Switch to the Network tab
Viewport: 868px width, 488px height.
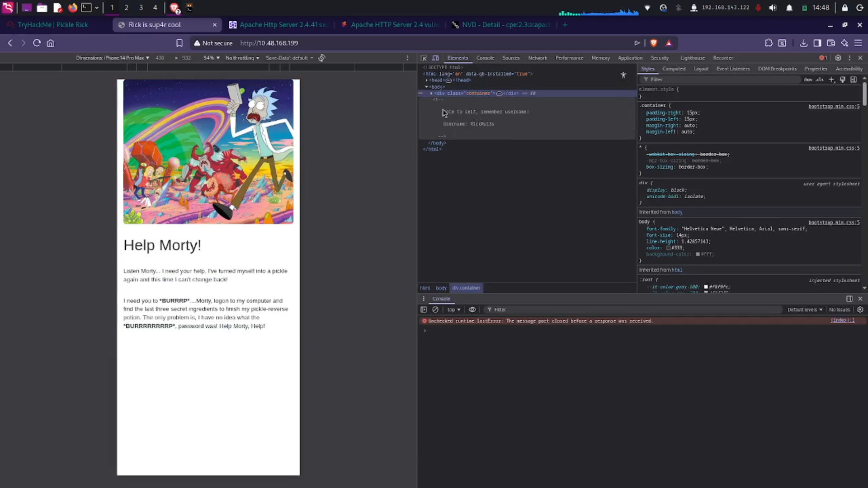(538, 58)
